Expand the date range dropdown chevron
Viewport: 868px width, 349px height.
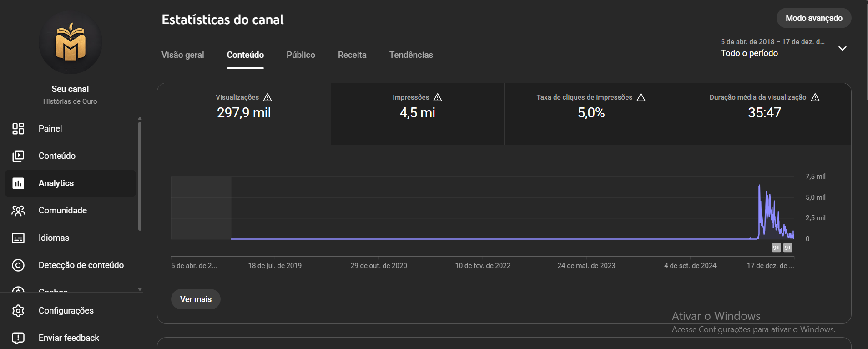coord(842,48)
